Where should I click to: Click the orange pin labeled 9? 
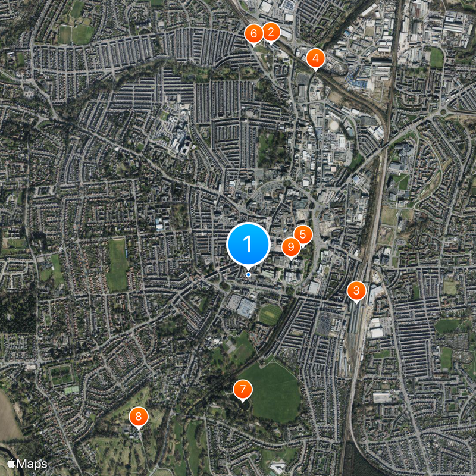tap(291, 247)
